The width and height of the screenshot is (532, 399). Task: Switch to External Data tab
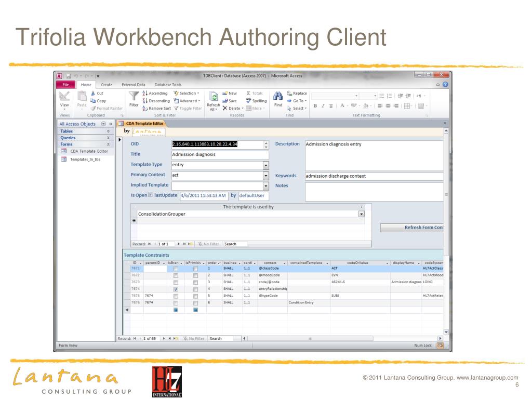click(x=134, y=85)
